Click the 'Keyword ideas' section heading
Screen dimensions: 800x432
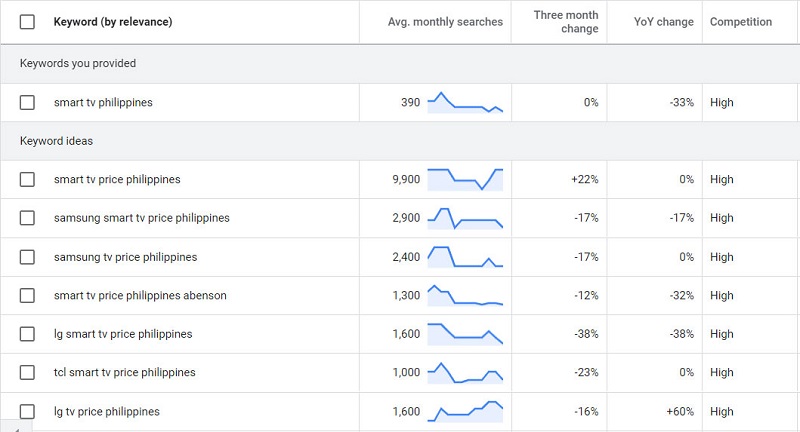coord(56,141)
